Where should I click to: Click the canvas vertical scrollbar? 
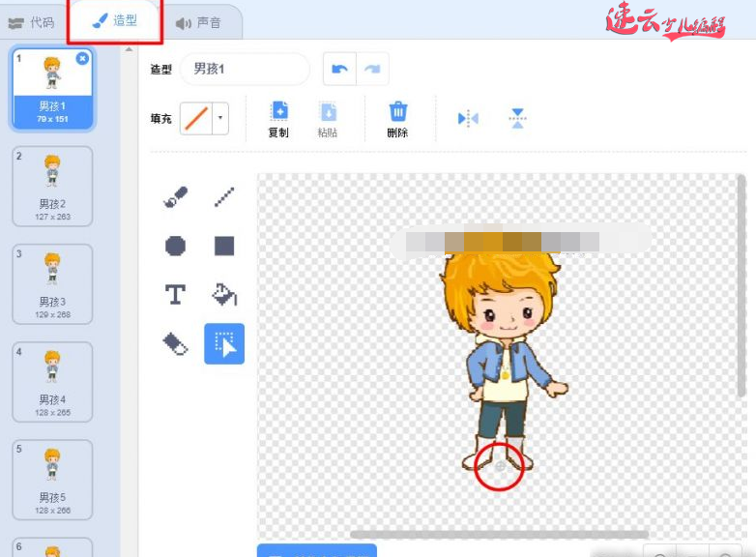tap(741, 286)
